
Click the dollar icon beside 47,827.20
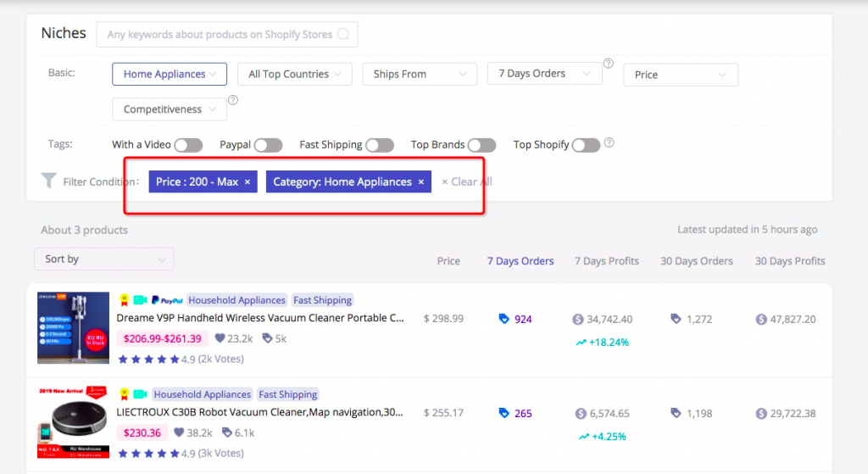(761, 319)
